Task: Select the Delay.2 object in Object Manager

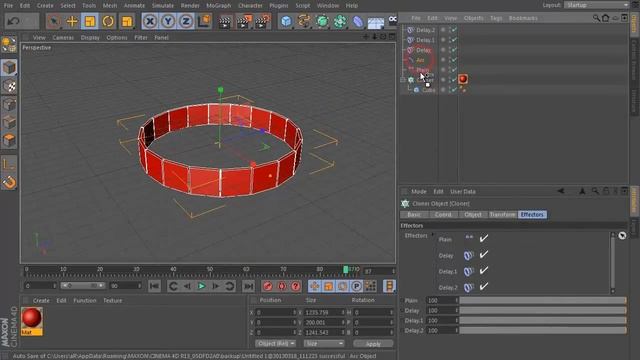Action: 425,30
